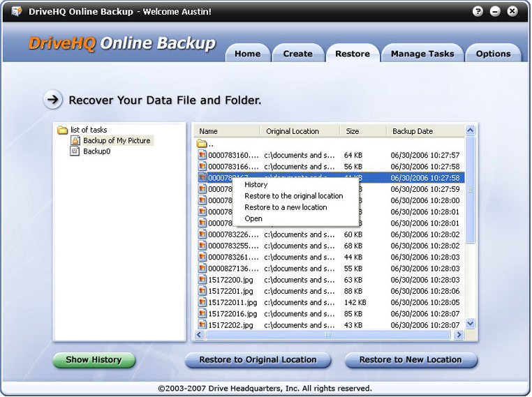Click file icon for 15172202.jpg

point(202,325)
